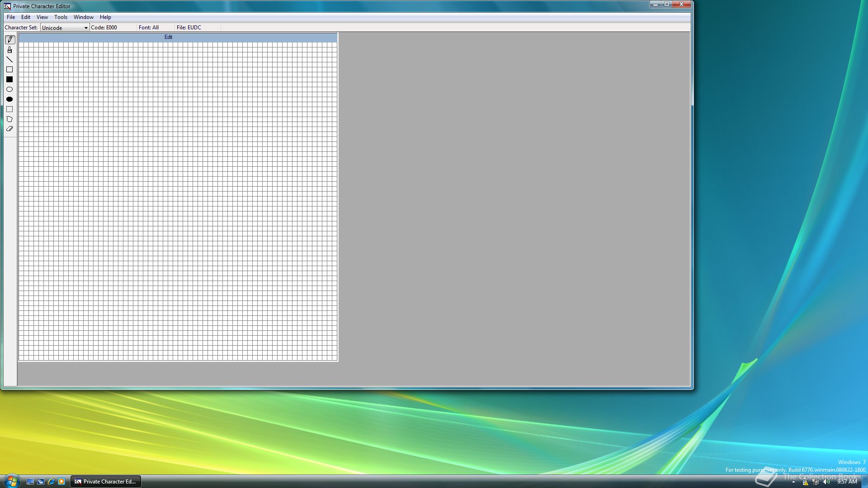The width and height of the screenshot is (868, 488).
Task: Select the Straight Line tool
Action: click(9, 60)
